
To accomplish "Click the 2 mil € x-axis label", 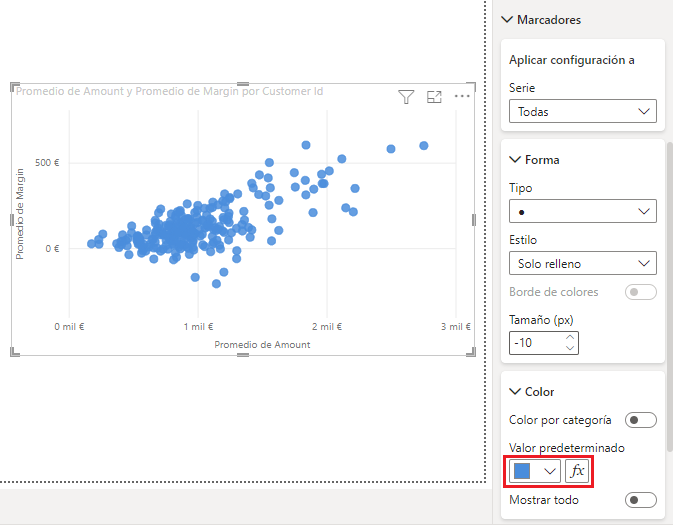I will [x=327, y=327].
